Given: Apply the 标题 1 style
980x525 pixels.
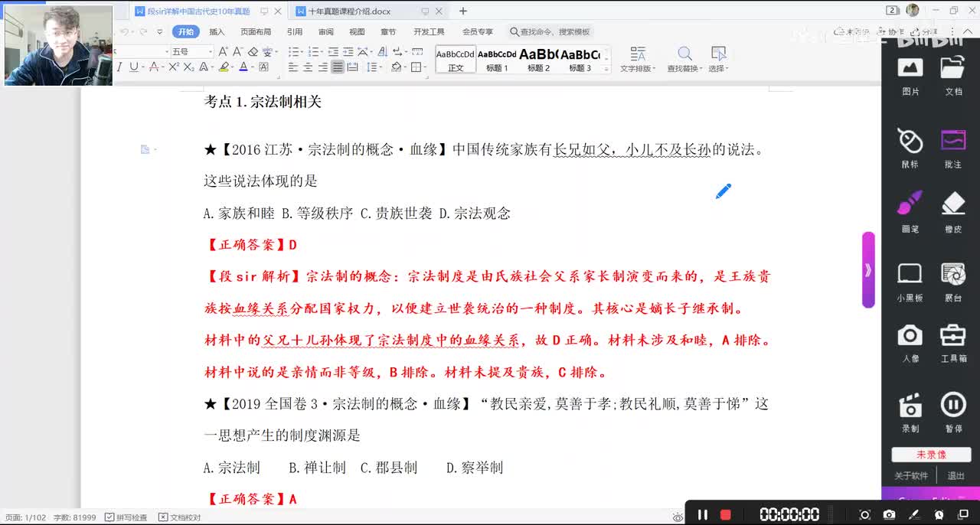Looking at the screenshot, I should pyautogui.click(x=497, y=60).
